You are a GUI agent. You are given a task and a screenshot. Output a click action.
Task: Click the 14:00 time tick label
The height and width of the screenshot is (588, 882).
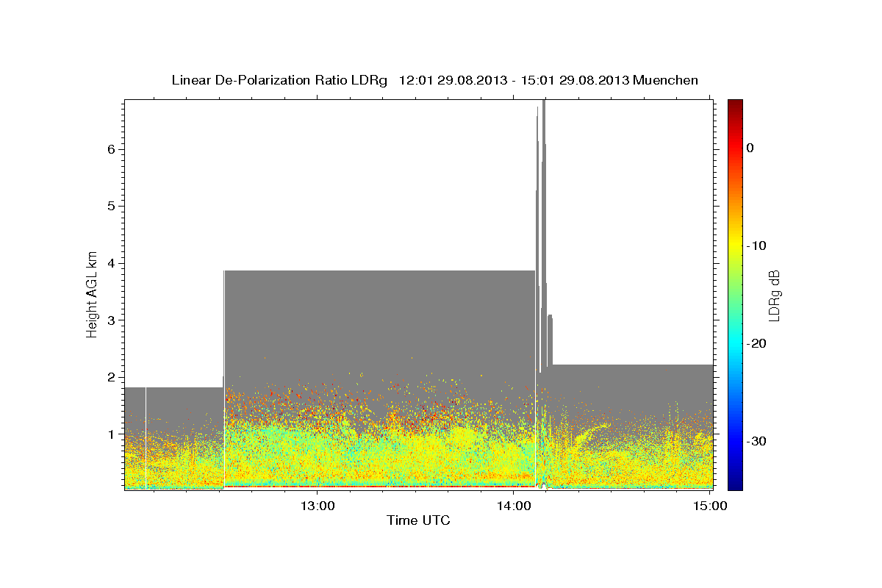514,506
